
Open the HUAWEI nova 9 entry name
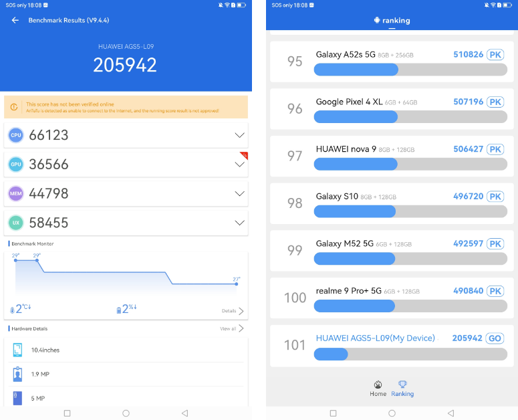click(346, 149)
